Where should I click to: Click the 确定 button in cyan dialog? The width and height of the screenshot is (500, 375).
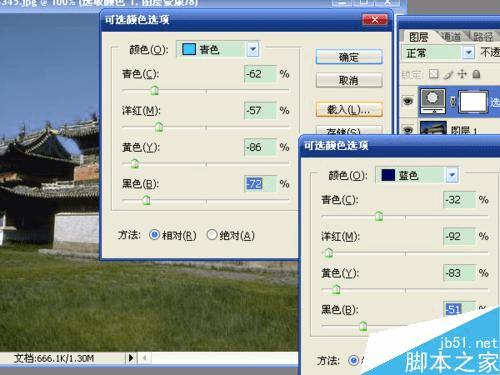coord(349,57)
